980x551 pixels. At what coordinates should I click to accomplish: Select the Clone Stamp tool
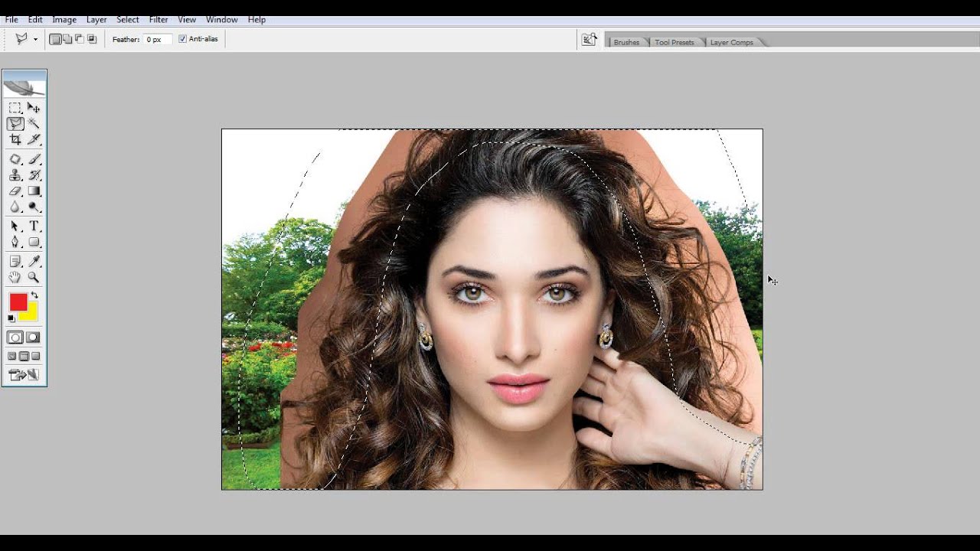point(15,175)
